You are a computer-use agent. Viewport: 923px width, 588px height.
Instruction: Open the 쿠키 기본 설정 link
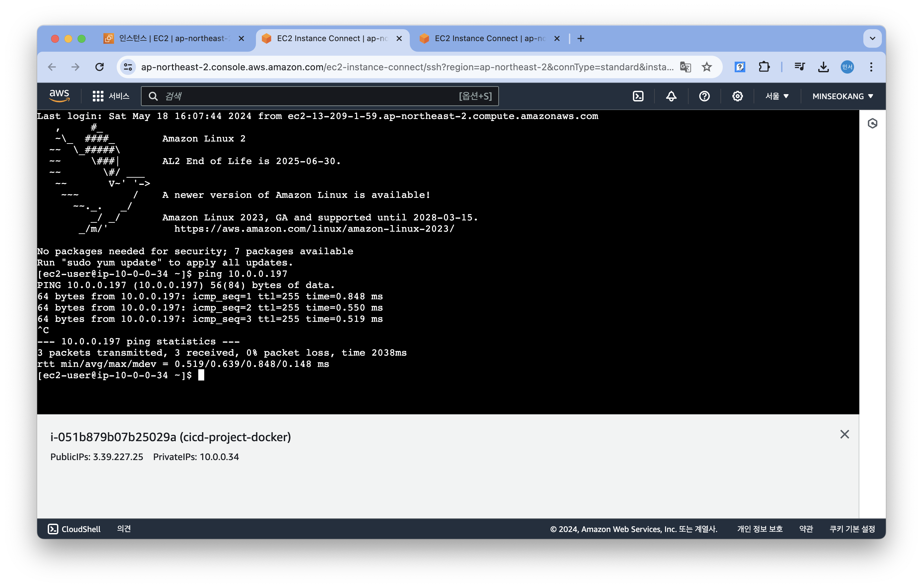pyautogui.click(x=852, y=529)
